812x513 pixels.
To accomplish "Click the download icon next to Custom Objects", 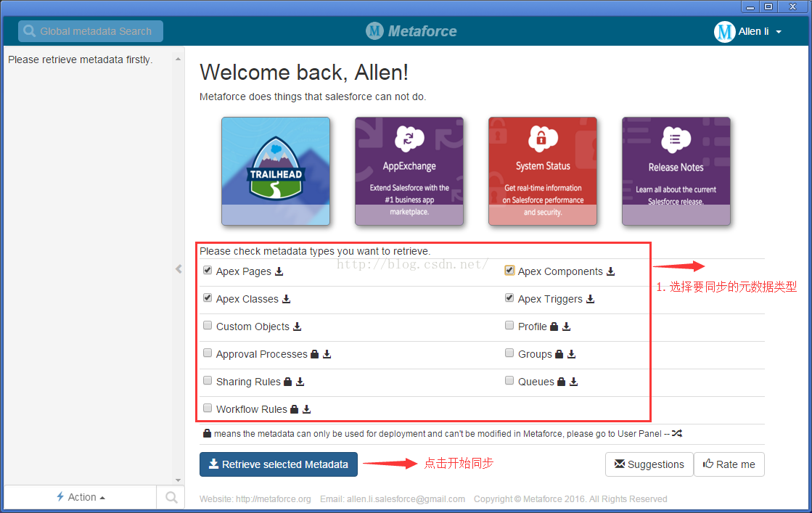I will coord(298,326).
